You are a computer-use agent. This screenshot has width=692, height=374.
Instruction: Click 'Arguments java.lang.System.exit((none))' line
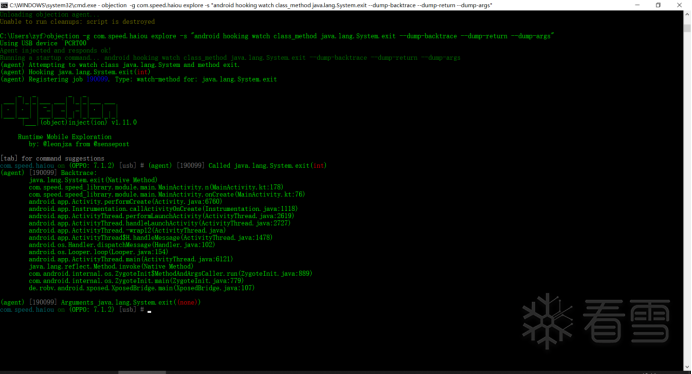[x=101, y=302]
